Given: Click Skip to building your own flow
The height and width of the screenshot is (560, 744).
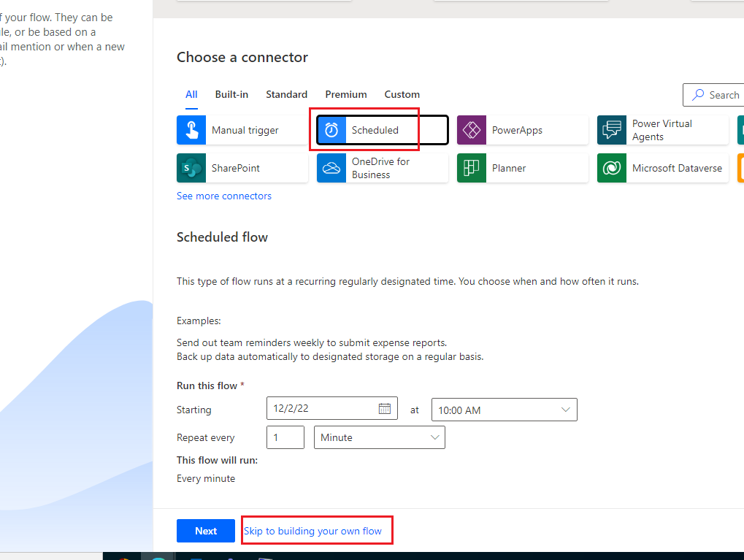Looking at the screenshot, I should tap(312, 531).
